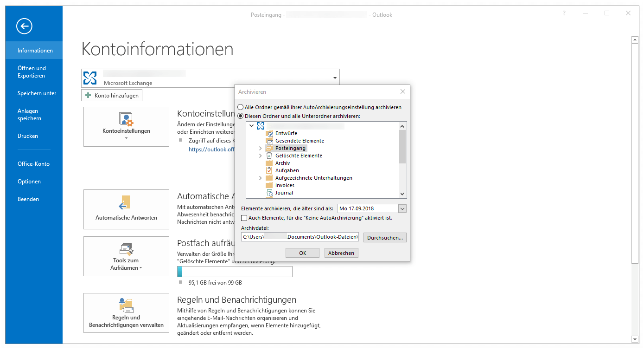644x351 pixels.
Task: Click the Aufgaben checkmark icon
Action: pos(269,170)
